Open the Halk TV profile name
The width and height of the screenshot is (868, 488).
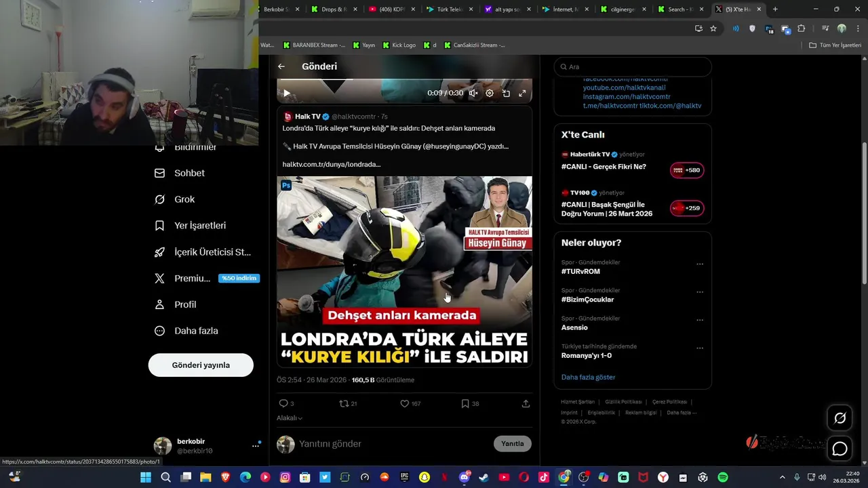pos(307,117)
